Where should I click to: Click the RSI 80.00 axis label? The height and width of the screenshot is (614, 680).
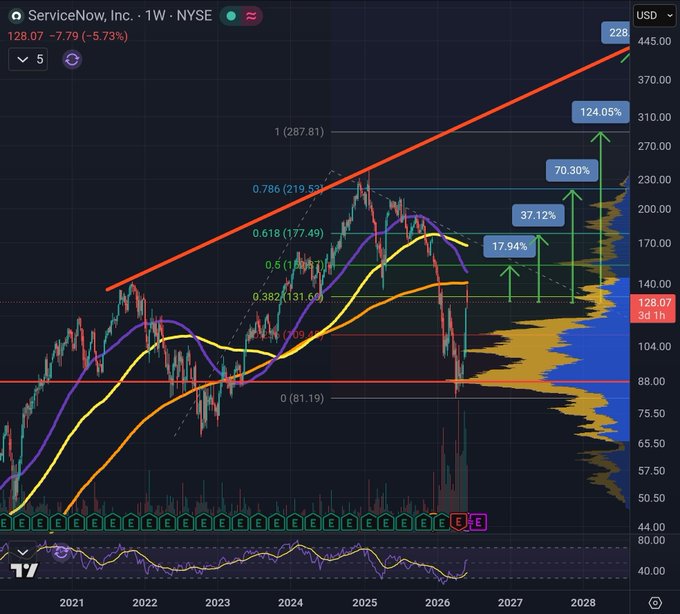point(651,540)
